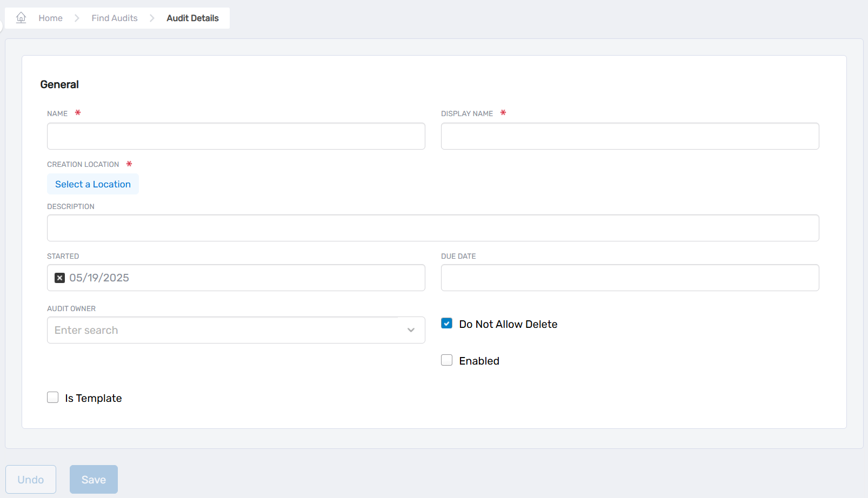868x498 pixels.
Task: Clear the Started date with X icon
Action: click(60, 278)
